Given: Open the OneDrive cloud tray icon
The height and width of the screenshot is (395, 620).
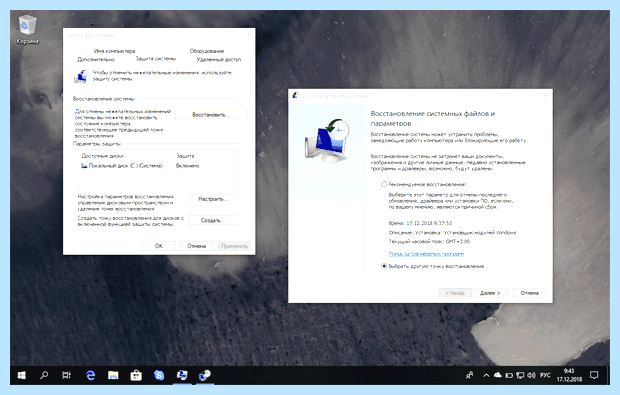Looking at the screenshot, I should (x=498, y=375).
